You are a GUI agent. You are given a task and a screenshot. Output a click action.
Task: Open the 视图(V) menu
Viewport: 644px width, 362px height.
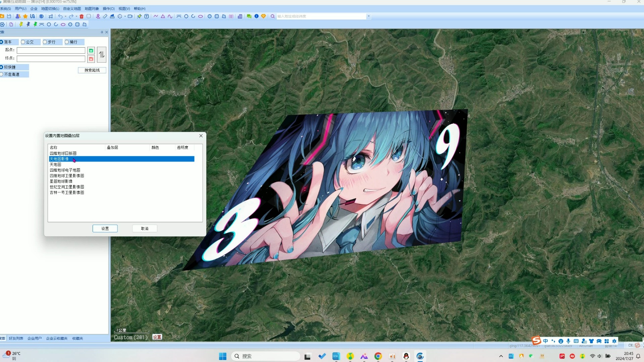pyautogui.click(x=124, y=9)
